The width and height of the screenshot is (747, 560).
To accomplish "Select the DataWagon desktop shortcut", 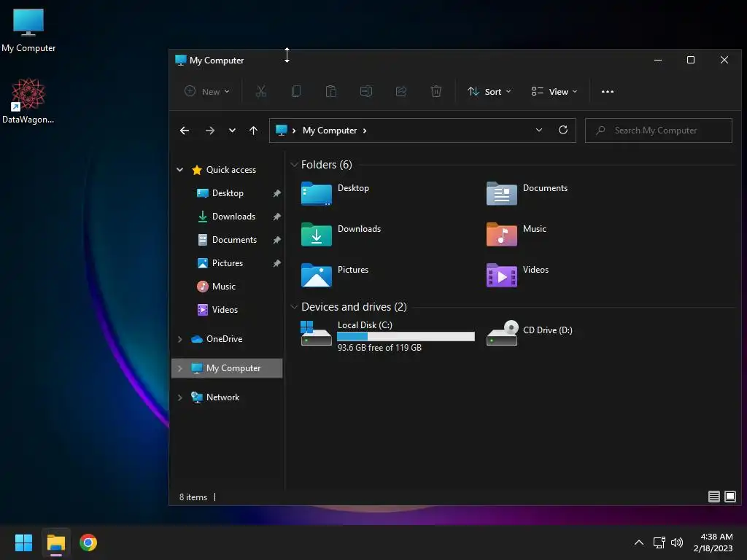I will pos(28,101).
